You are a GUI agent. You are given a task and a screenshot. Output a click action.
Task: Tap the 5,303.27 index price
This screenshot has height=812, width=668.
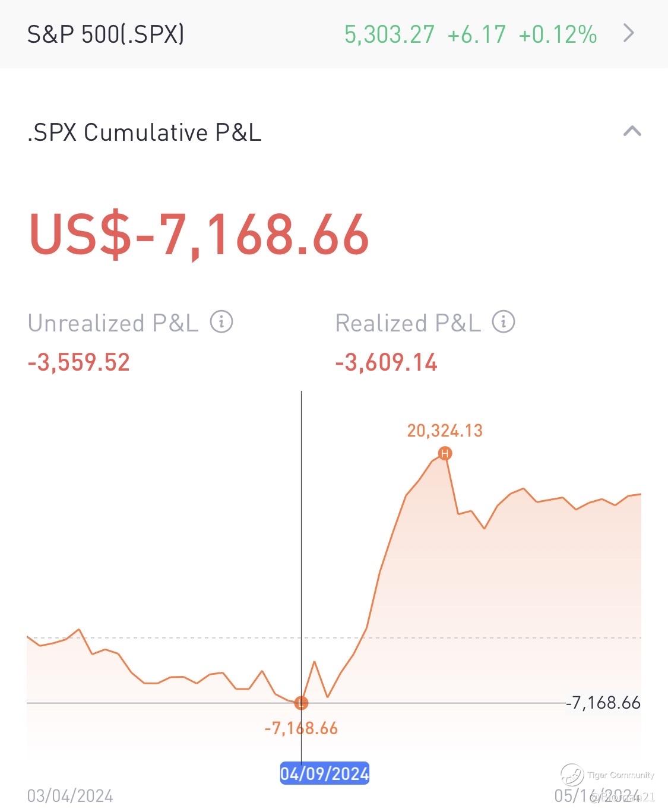390,34
